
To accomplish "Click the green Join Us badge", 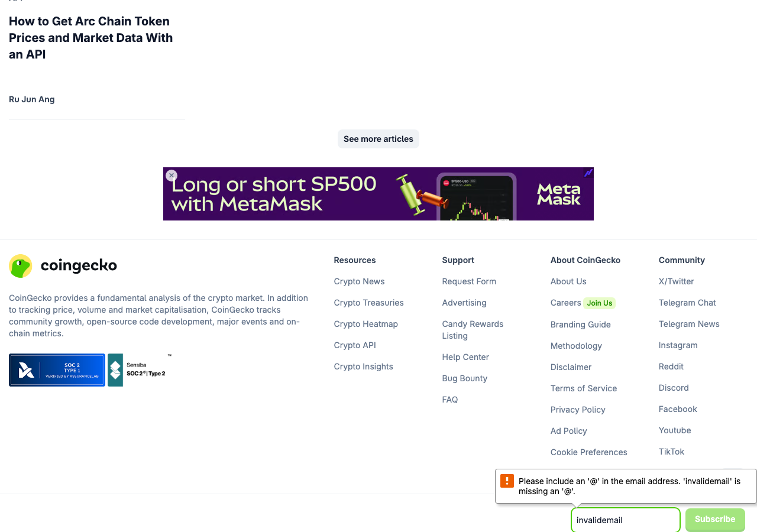I will click(600, 303).
